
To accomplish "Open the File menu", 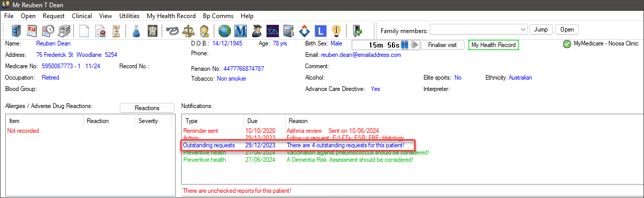I will (9, 16).
